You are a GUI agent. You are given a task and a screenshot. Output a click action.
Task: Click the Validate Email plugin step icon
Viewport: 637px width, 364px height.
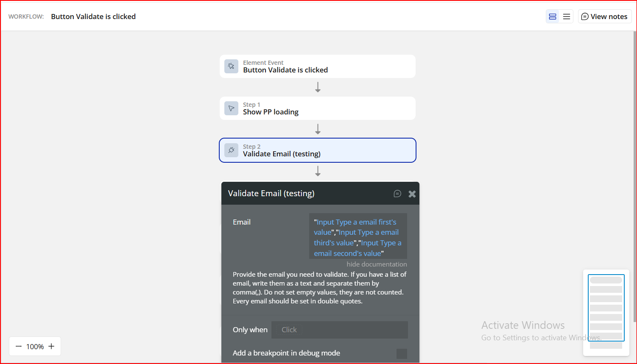231,150
